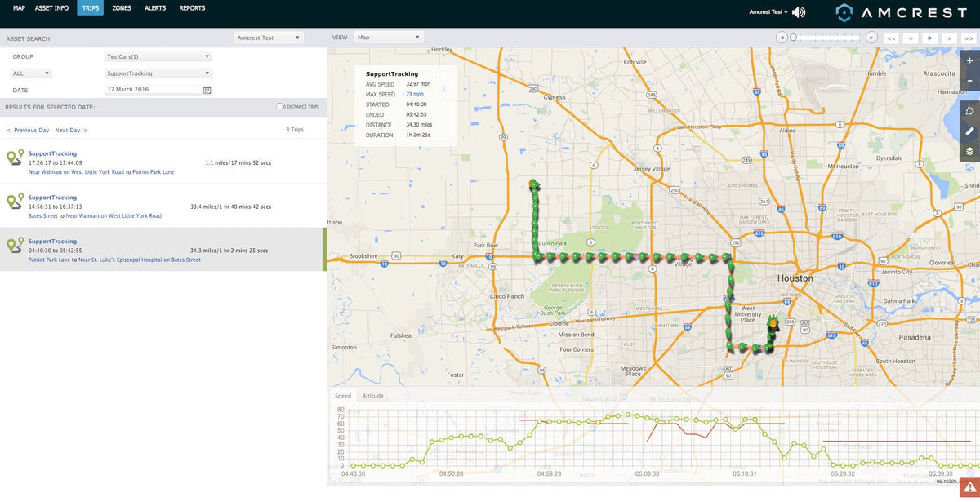Viewport: 980px width, 502px height.
Task: Open the calendar date picker icon
Action: 207,91
